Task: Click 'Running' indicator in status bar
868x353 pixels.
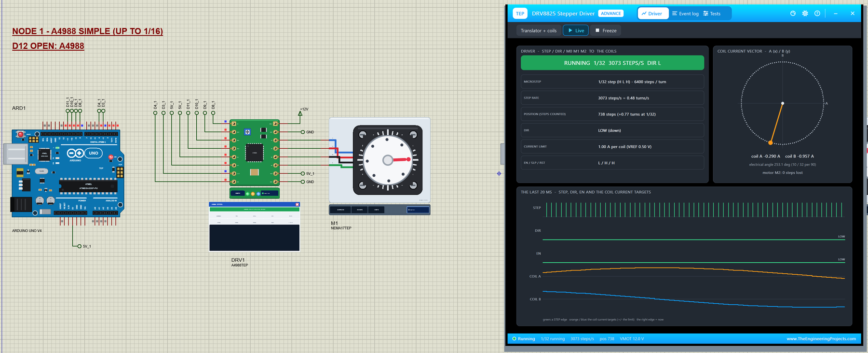Action: [524, 339]
